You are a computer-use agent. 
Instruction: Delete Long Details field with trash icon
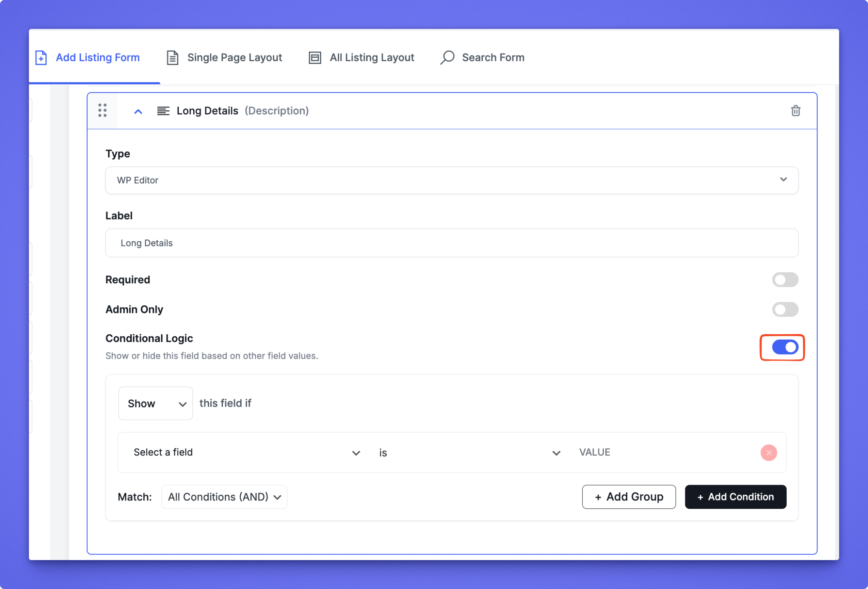pyautogui.click(x=796, y=111)
